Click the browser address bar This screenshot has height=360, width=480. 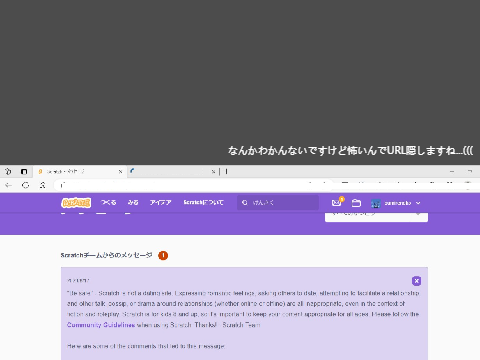(x=193, y=185)
